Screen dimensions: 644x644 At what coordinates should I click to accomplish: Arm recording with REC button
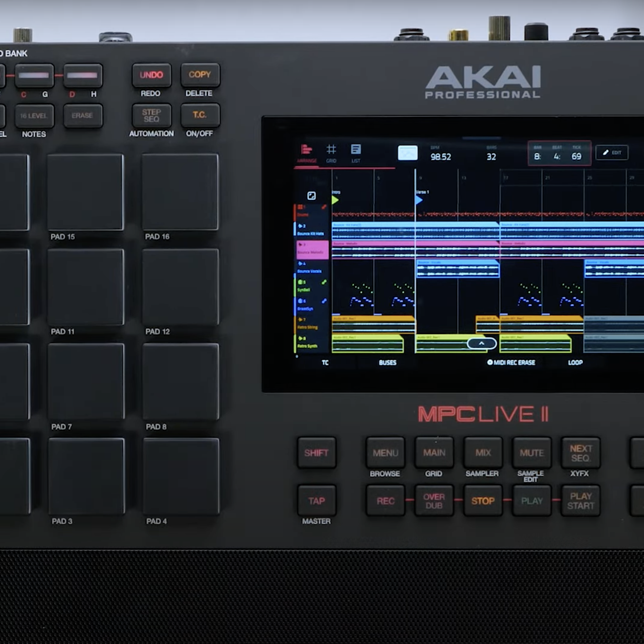tap(386, 501)
